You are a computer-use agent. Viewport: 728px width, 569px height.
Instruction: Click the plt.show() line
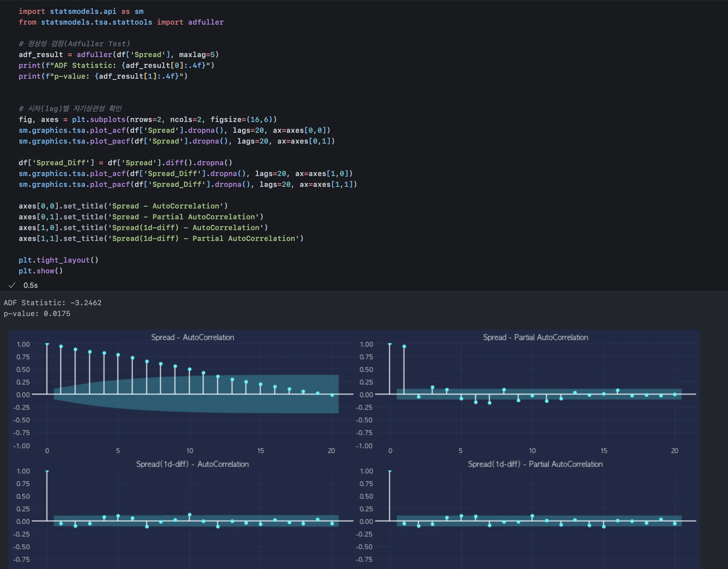41,271
